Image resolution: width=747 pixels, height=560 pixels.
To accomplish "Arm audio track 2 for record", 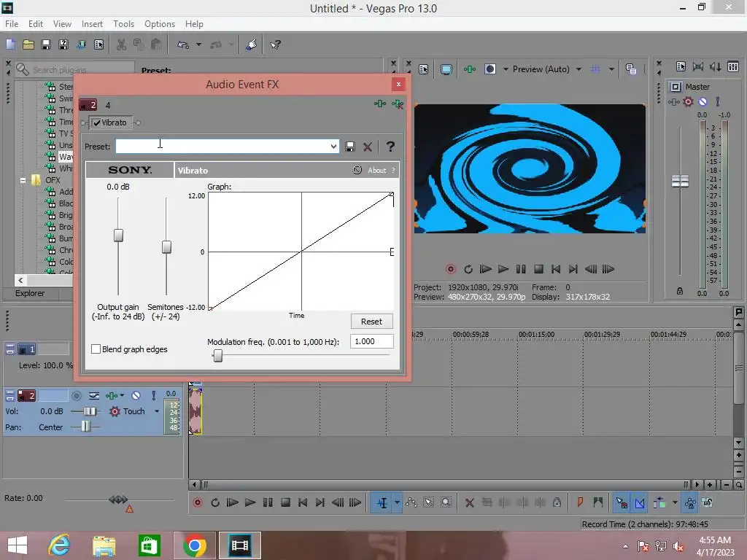I will [x=76, y=396].
